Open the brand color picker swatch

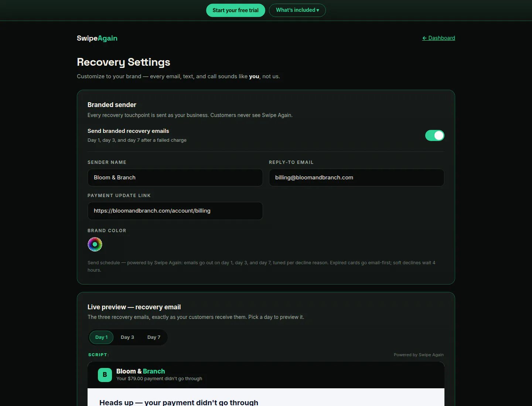click(95, 244)
